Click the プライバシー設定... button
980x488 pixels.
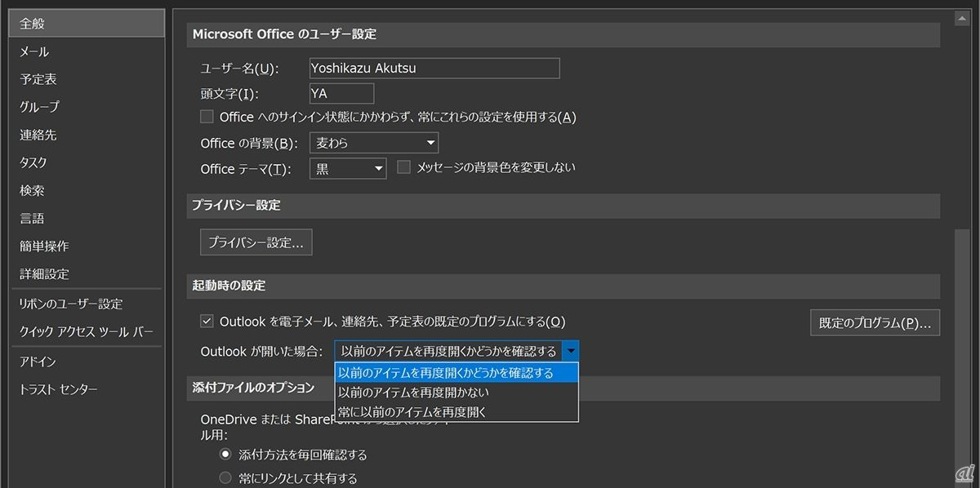[256, 242]
